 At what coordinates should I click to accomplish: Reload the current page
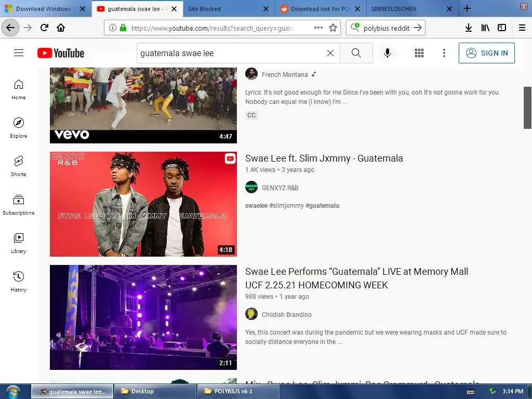(44, 28)
